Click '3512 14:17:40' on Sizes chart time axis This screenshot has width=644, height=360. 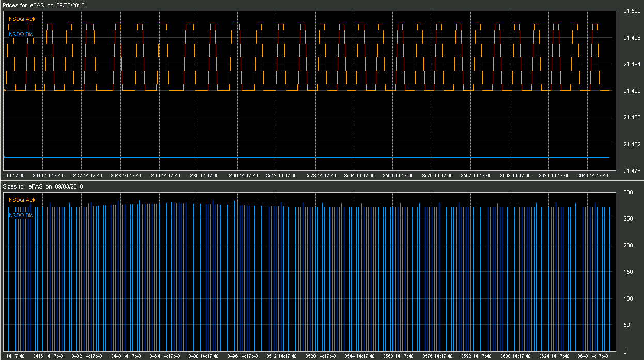(281, 356)
